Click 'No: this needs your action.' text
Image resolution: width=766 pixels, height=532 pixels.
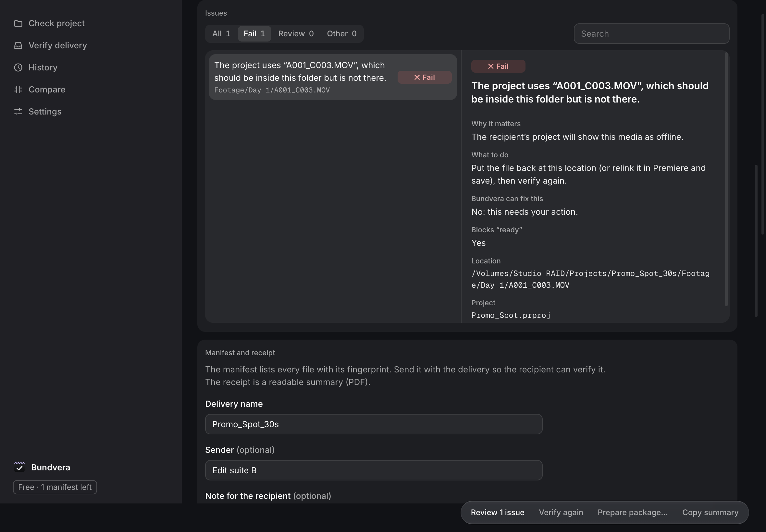tap(524, 212)
